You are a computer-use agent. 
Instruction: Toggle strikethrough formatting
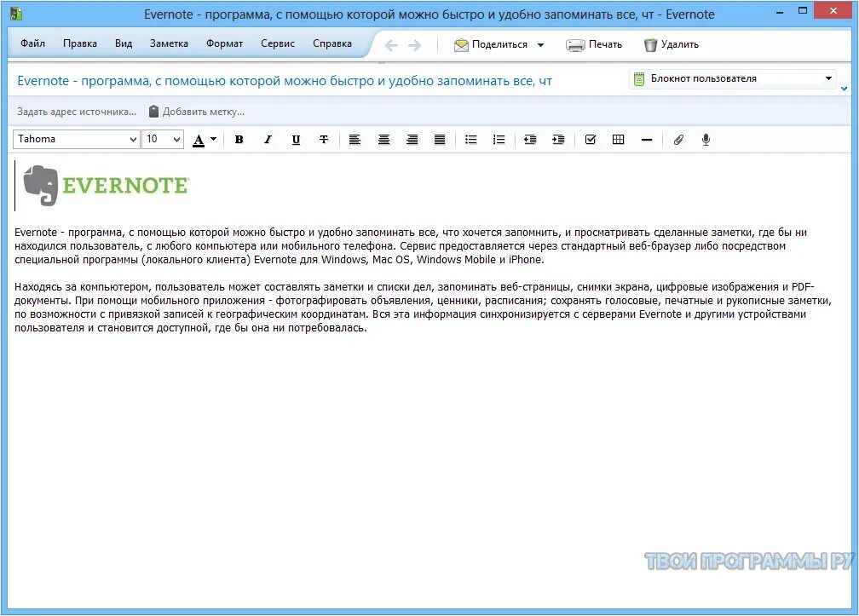[324, 140]
